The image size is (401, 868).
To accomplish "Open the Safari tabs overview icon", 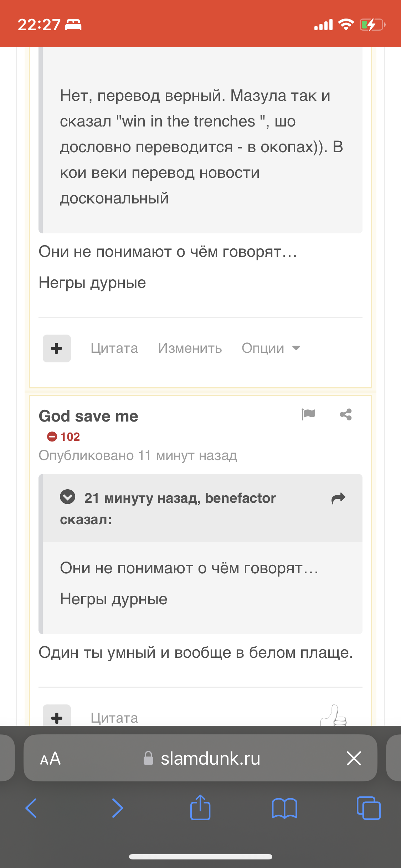I will (369, 808).
